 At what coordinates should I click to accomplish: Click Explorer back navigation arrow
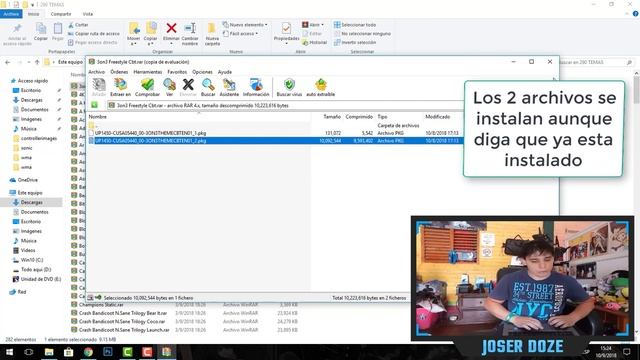point(8,62)
